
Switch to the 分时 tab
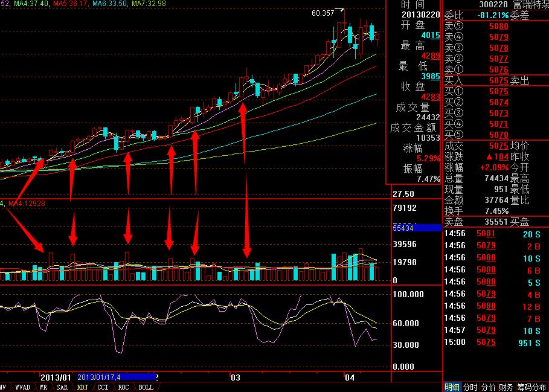pos(470,387)
